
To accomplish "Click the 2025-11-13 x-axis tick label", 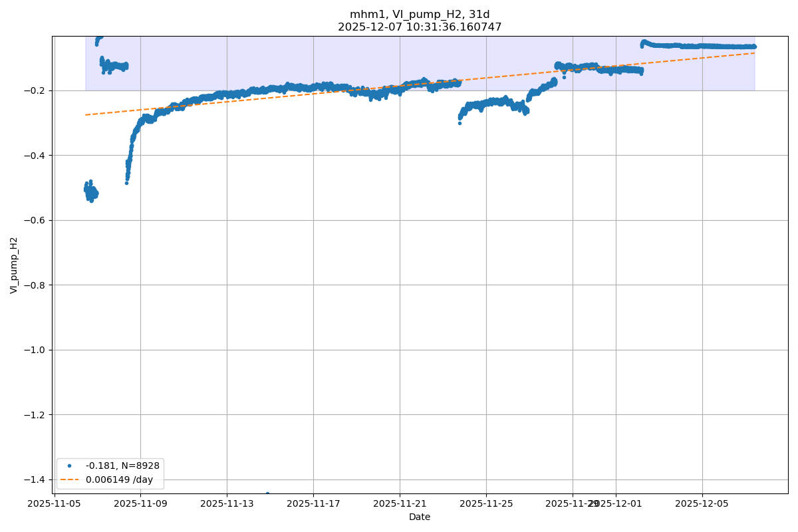I will click(227, 503).
